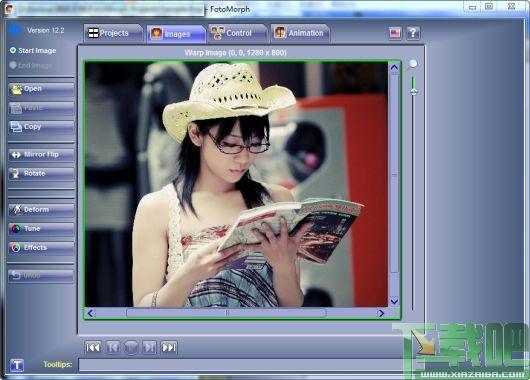
Task: Click the Open image button
Action: click(41, 90)
